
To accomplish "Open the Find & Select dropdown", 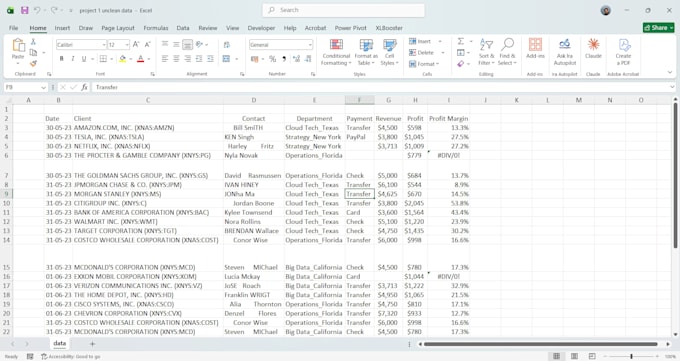I will coord(507,52).
